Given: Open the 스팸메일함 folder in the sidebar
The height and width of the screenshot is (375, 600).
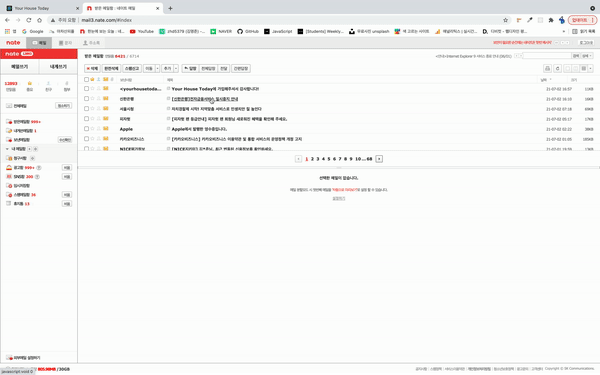Looking at the screenshot, I should pyautogui.click(x=21, y=195).
